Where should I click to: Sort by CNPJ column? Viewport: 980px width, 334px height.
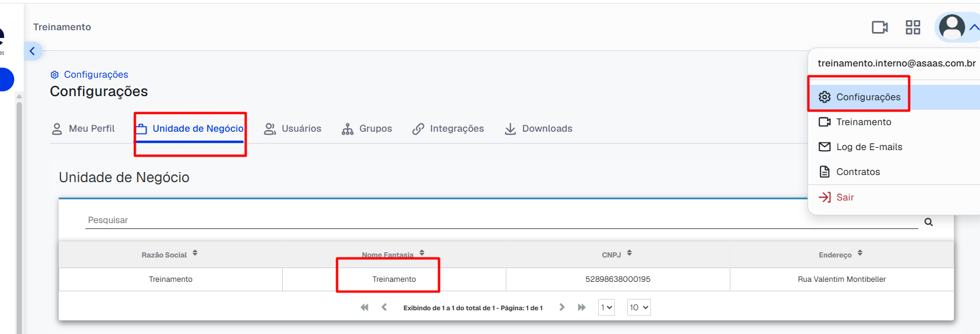coord(617,255)
